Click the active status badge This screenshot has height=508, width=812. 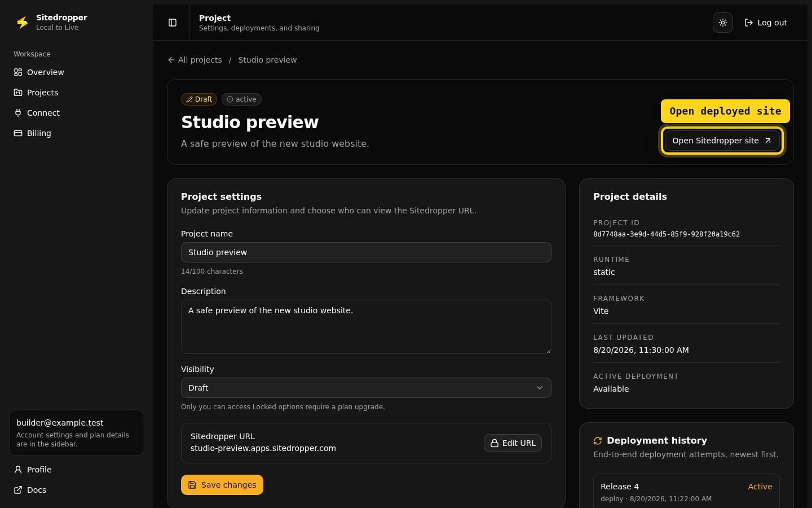tap(241, 99)
